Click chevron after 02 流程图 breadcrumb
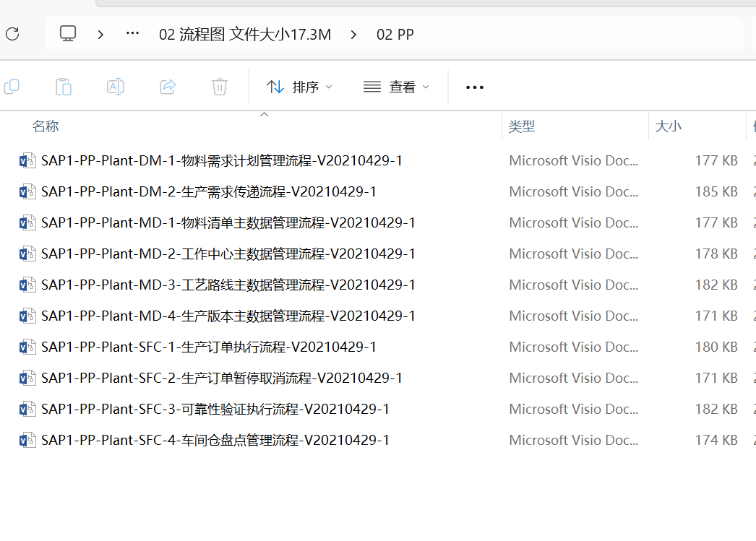The height and width of the screenshot is (541, 756). [353, 35]
